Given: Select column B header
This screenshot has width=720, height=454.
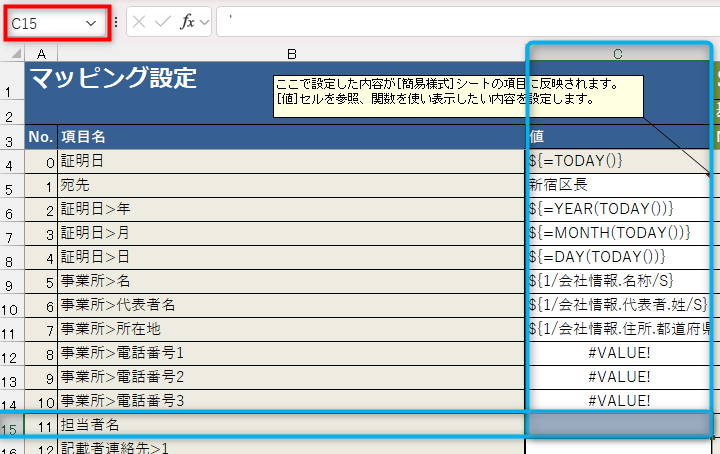Looking at the screenshot, I should tap(291, 53).
